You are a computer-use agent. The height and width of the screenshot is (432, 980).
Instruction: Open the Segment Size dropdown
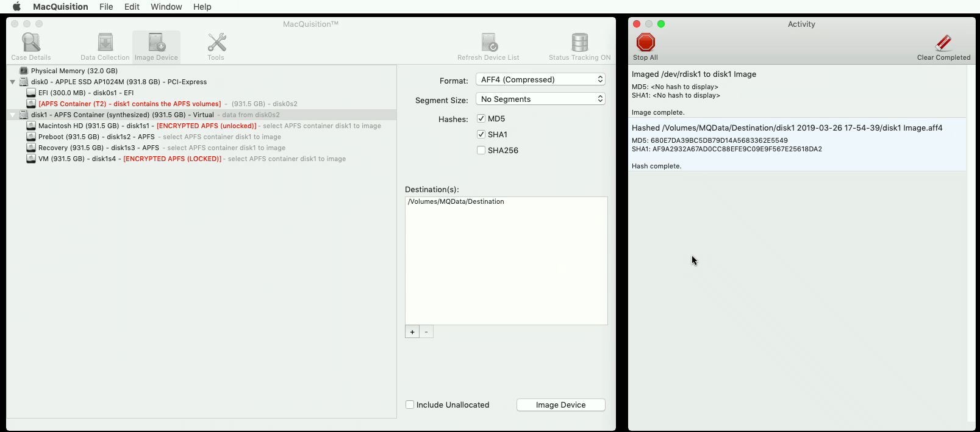click(x=540, y=99)
